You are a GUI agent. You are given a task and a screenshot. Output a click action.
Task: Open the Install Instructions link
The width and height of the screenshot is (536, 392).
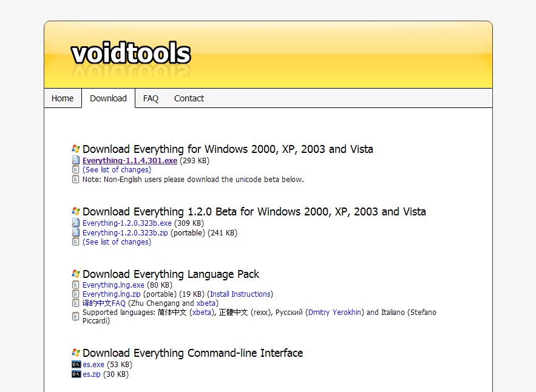pos(240,294)
